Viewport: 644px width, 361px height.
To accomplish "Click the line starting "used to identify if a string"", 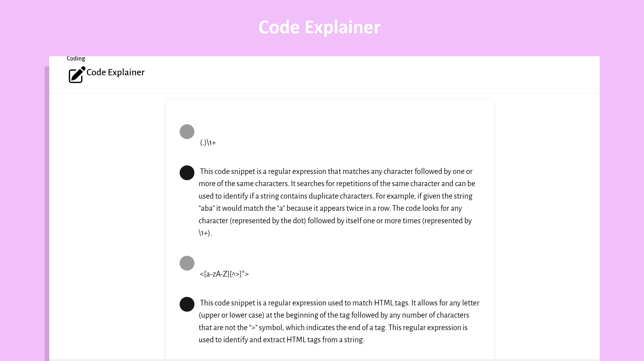I will point(335,196).
